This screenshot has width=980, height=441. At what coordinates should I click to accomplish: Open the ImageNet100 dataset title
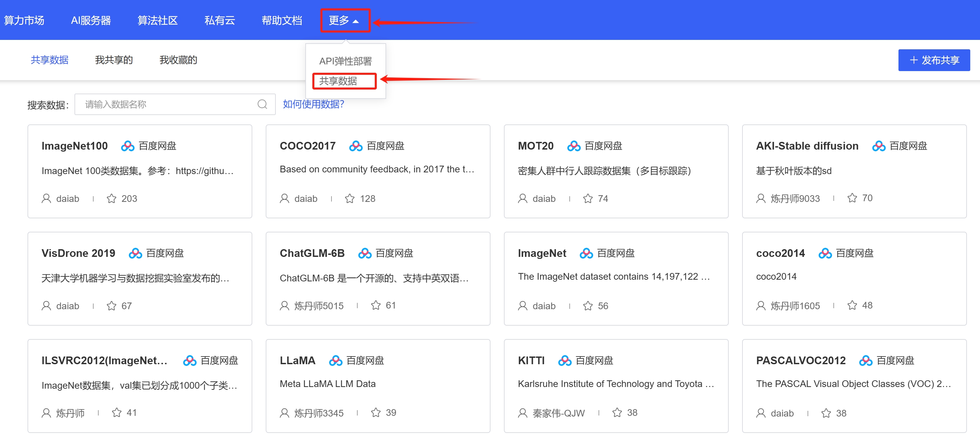tap(74, 146)
